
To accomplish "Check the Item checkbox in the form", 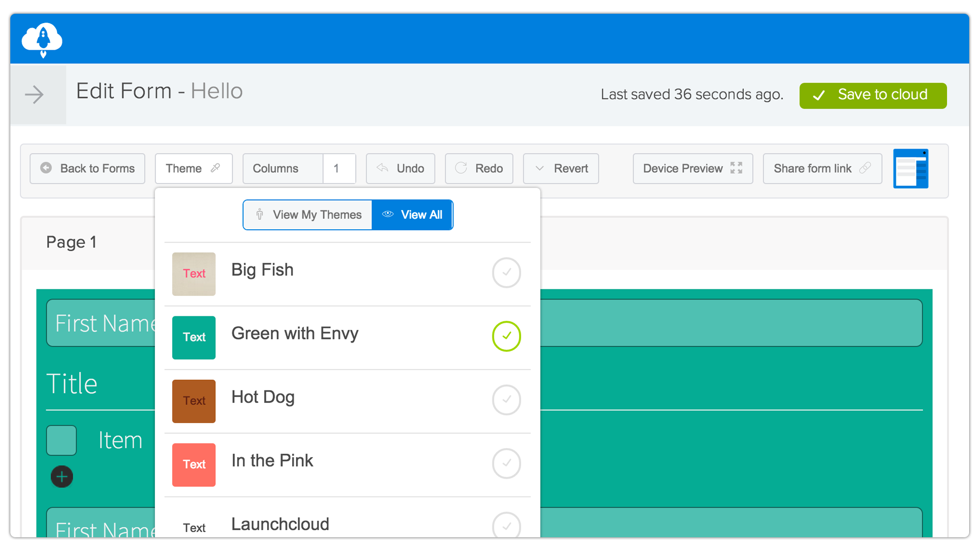I will 61,440.
